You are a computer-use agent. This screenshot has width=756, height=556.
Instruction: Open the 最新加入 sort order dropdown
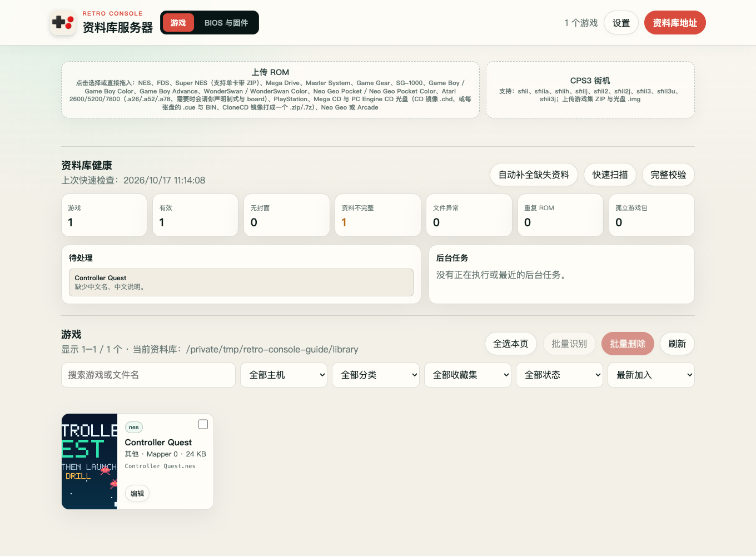coord(651,375)
